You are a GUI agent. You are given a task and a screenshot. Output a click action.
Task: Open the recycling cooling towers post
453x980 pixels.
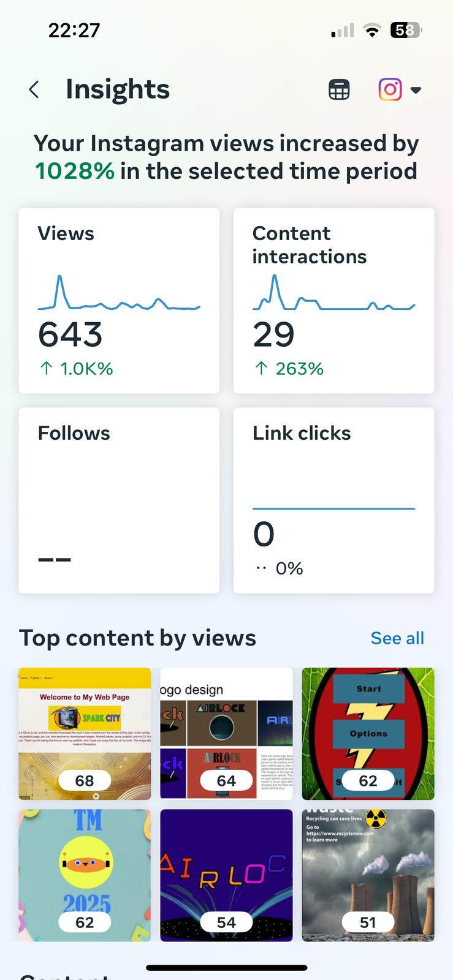pos(368,875)
